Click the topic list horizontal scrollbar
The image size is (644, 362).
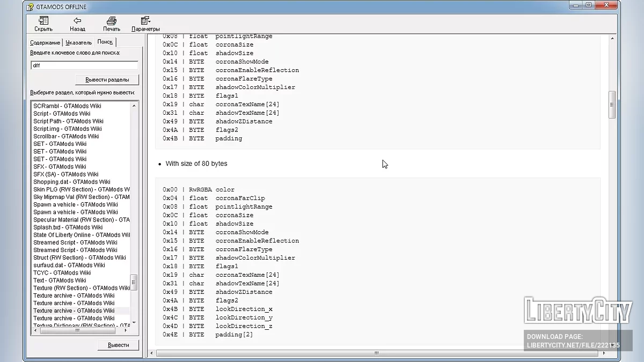(77, 330)
